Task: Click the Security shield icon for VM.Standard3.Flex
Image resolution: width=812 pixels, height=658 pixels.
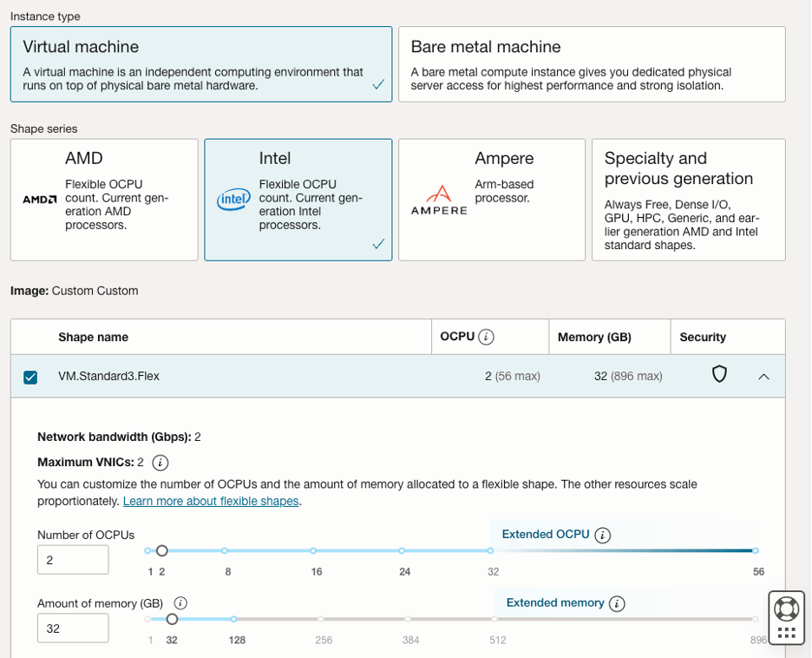Action: coord(718,374)
